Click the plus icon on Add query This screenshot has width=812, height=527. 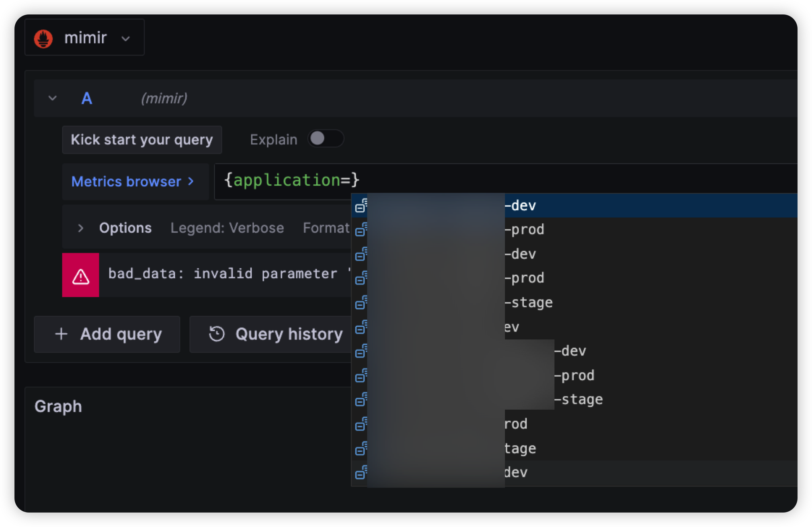pyautogui.click(x=61, y=334)
